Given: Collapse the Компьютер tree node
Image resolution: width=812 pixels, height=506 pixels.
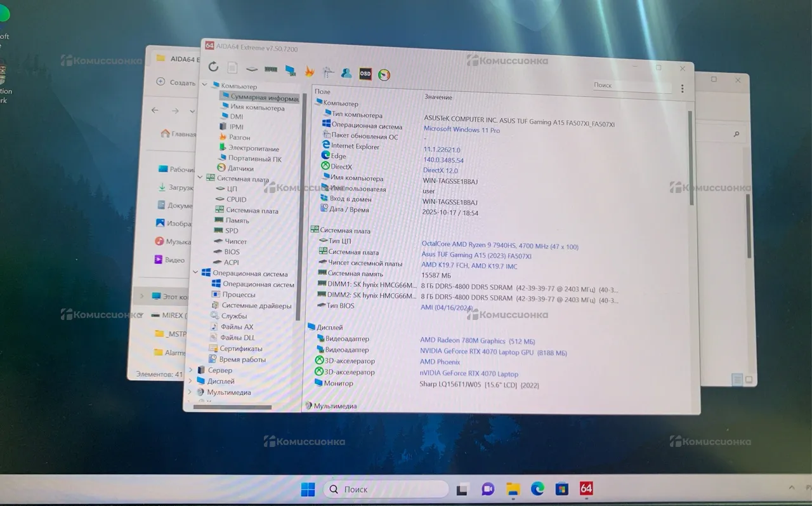Looking at the screenshot, I should [204, 85].
